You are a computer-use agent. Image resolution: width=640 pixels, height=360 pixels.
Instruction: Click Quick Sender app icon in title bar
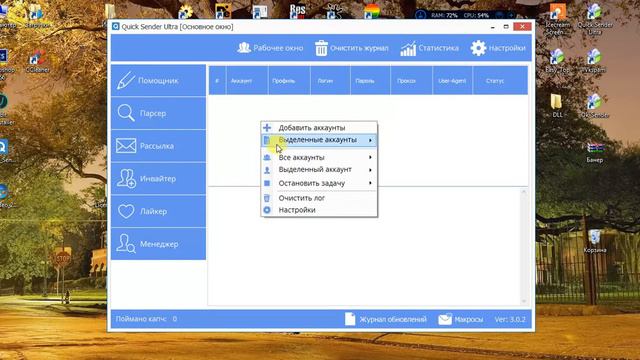(116, 27)
